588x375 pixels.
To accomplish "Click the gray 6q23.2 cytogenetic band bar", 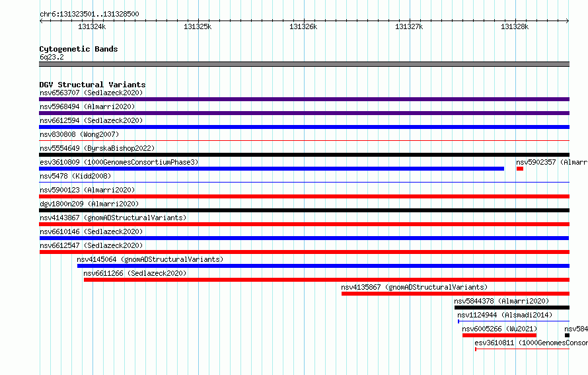I will [304, 64].
